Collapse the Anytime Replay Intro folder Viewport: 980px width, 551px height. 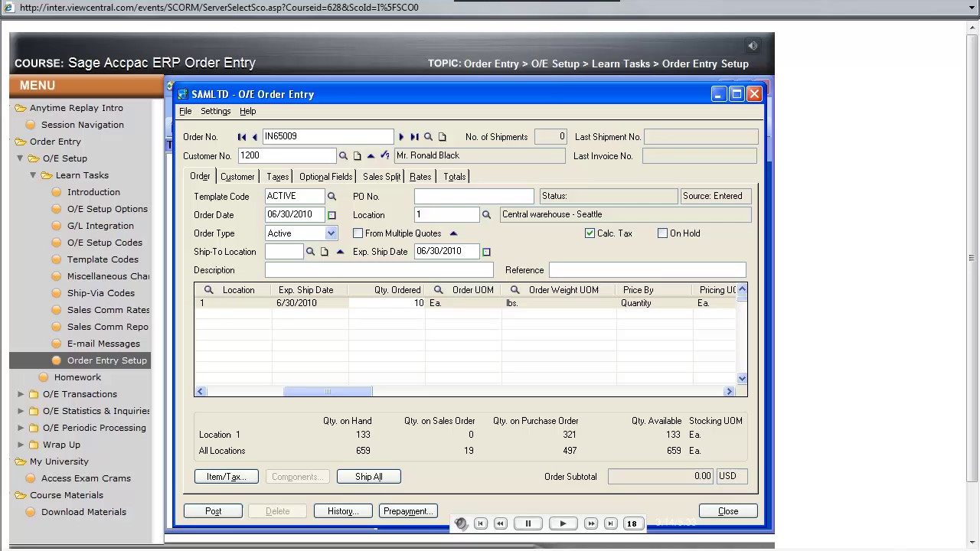20,108
